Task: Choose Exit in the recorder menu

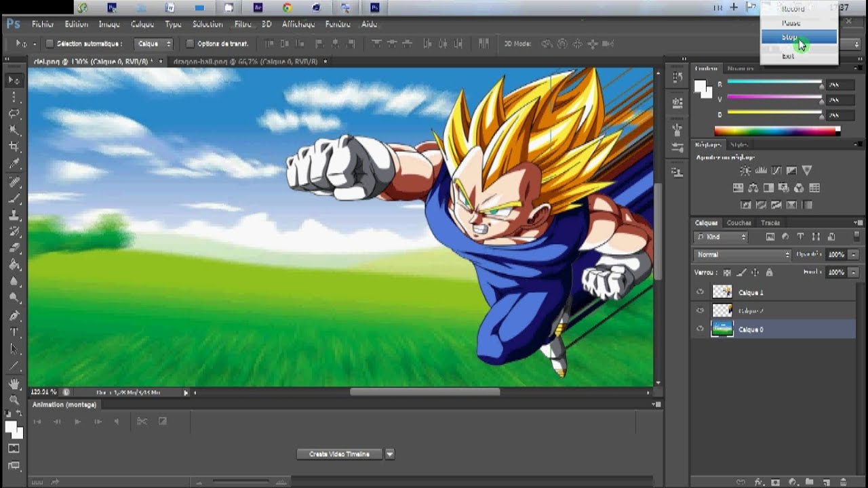Action: click(x=788, y=56)
